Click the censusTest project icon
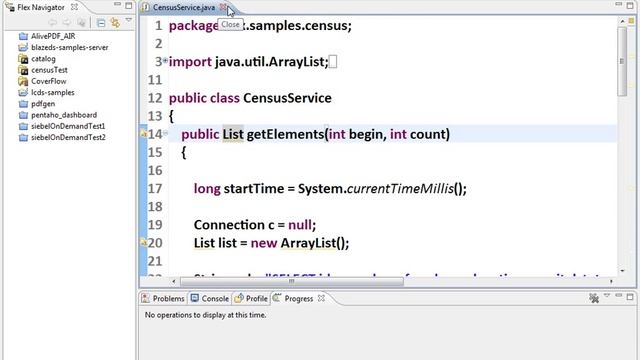 (23, 70)
